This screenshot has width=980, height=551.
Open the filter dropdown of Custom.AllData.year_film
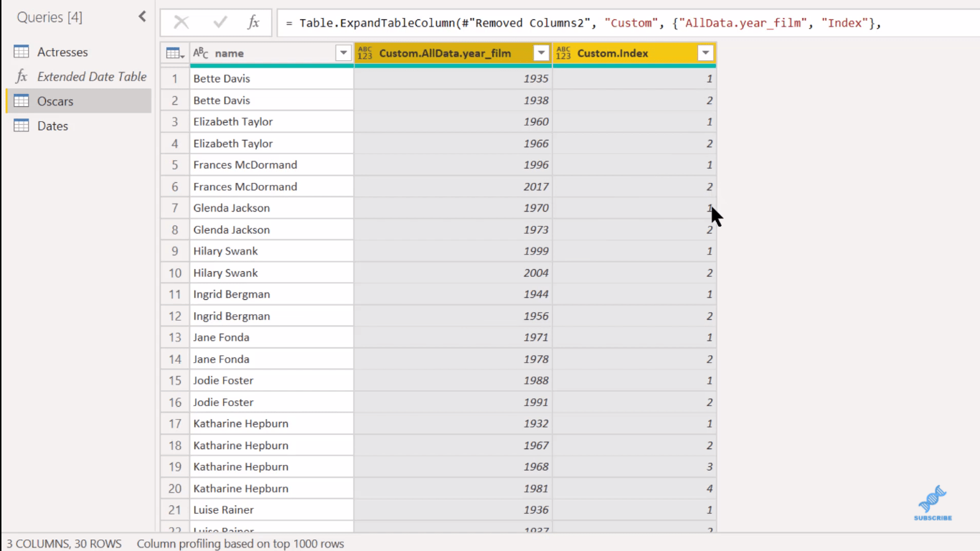tap(541, 53)
